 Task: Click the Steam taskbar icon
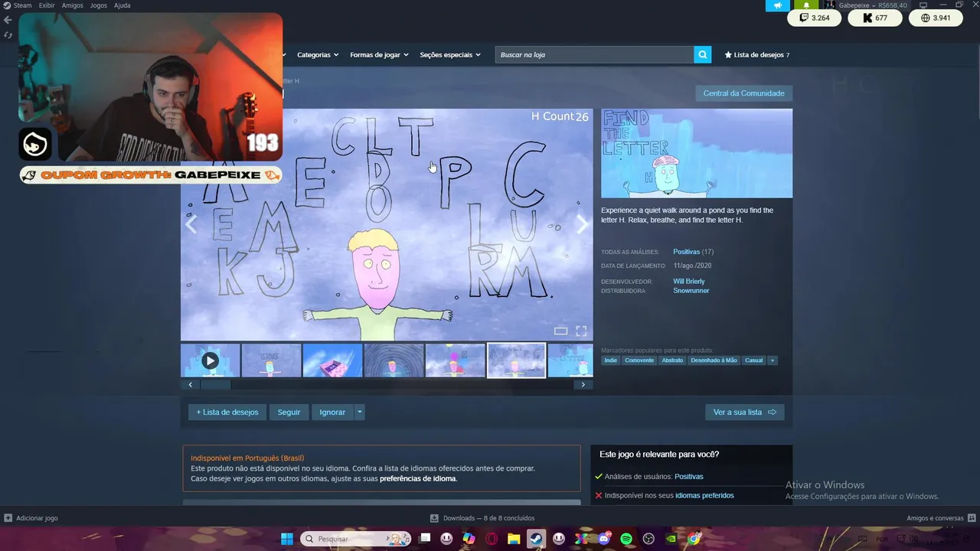click(536, 539)
